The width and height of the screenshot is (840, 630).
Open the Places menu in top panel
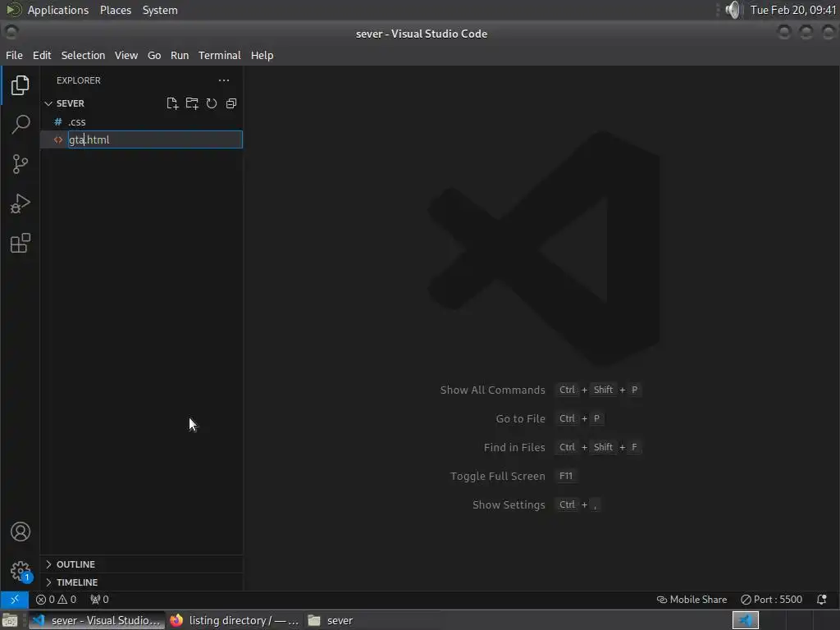click(x=116, y=10)
